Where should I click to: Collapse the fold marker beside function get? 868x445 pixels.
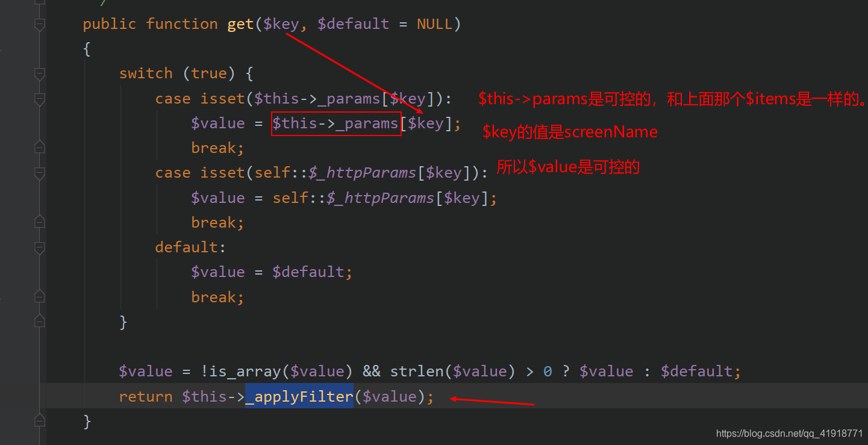40,24
